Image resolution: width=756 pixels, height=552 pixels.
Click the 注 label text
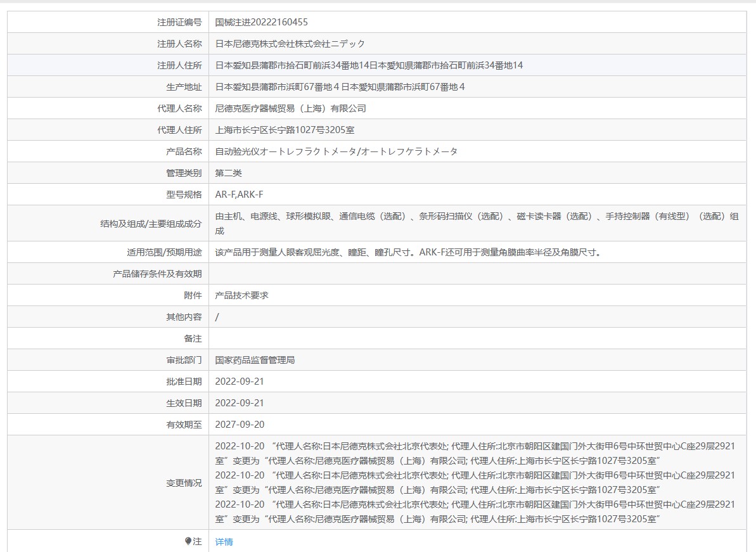[197, 541]
